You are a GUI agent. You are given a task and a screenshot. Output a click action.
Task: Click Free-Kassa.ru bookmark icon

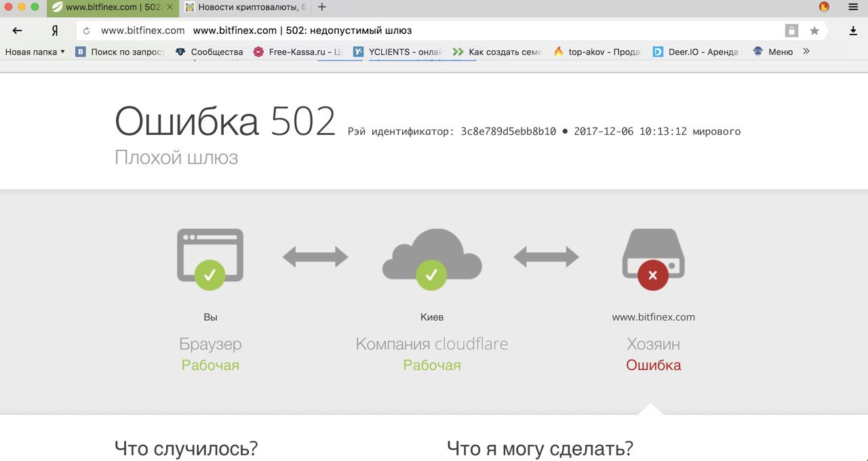tap(258, 52)
